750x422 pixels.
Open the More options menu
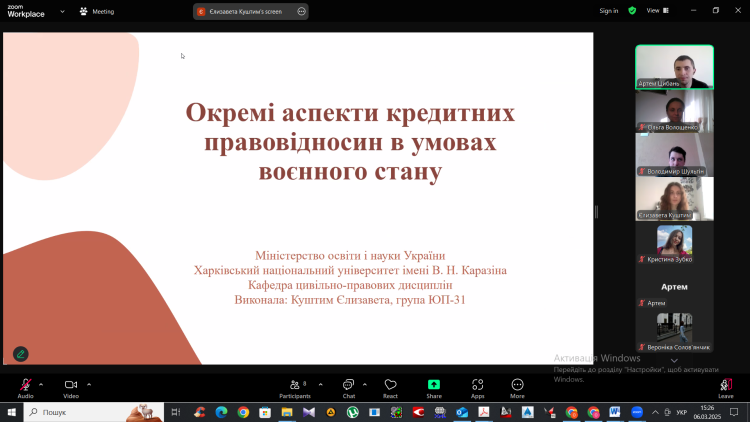click(517, 388)
